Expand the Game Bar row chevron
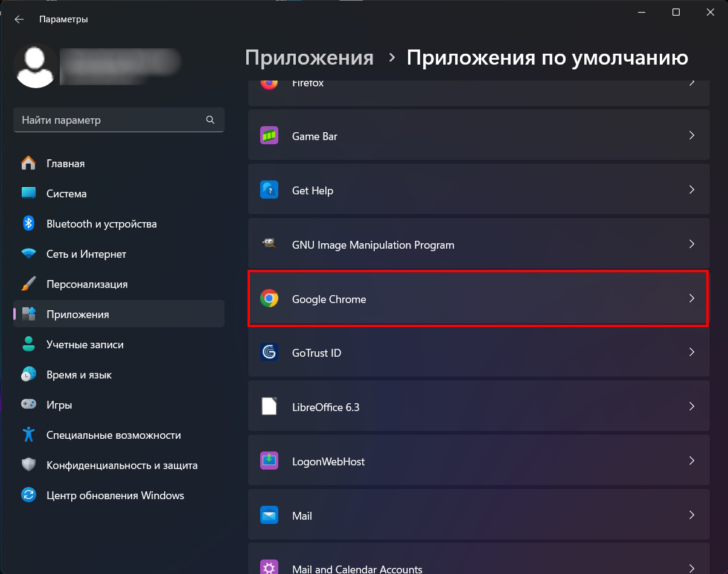The height and width of the screenshot is (574, 728). [692, 136]
